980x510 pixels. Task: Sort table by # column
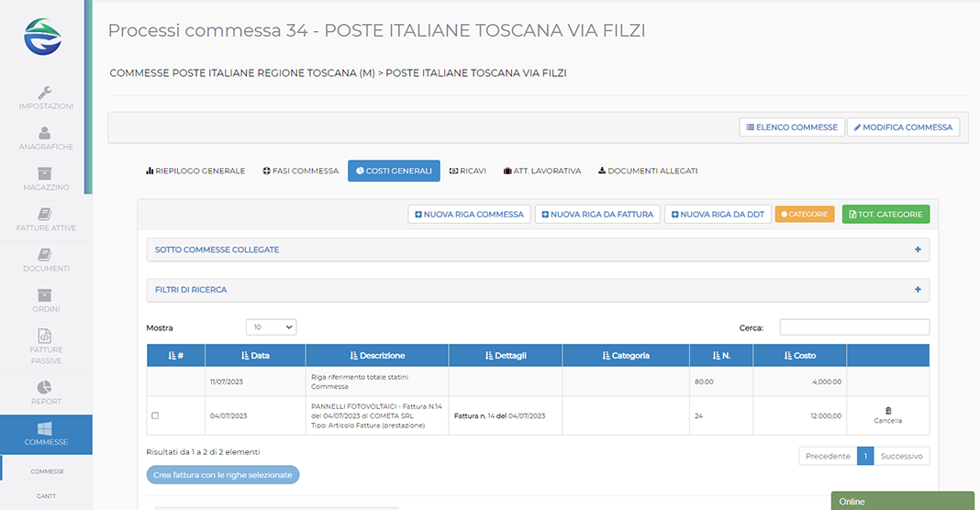click(175, 356)
